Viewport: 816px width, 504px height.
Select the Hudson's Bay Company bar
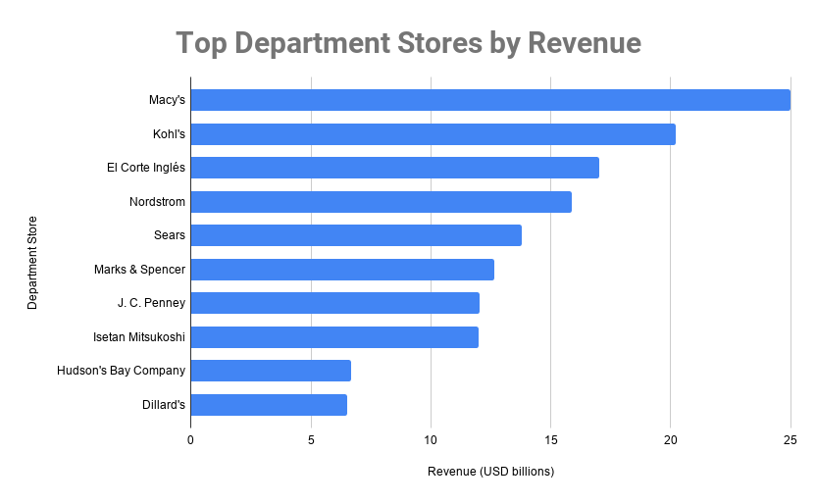click(x=270, y=371)
